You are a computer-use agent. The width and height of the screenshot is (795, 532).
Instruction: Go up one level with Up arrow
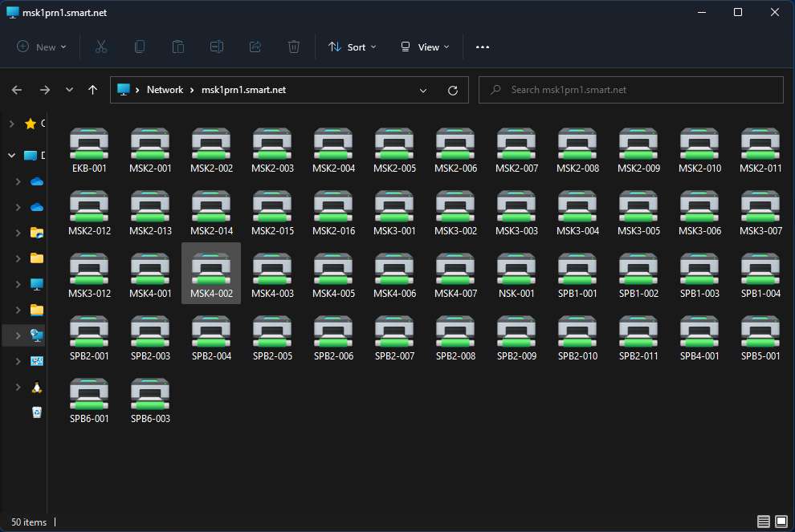[x=93, y=90]
